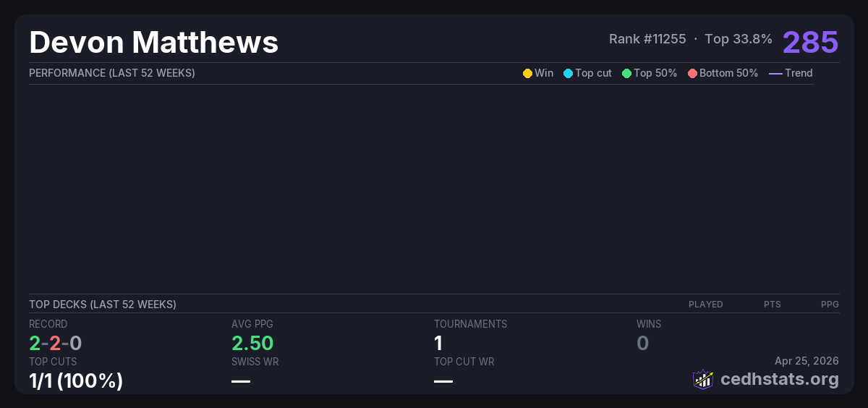Toggle the Win series legend label
868x408 pixels.
click(x=543, y=73)
